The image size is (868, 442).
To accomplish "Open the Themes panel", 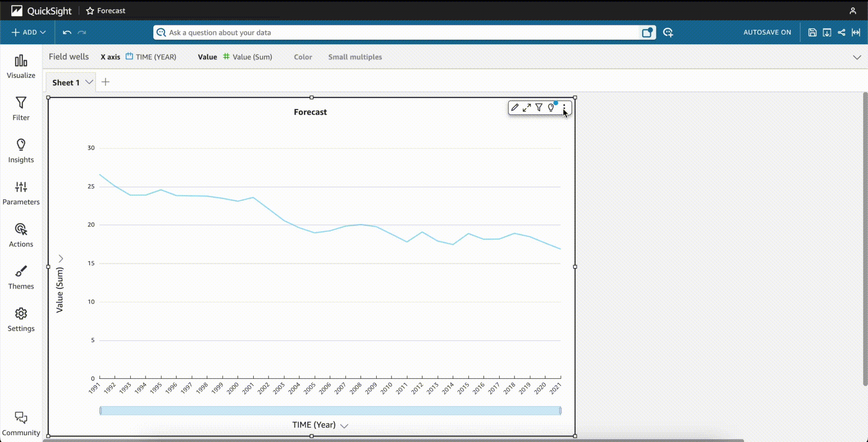I will tap(21, 277).
